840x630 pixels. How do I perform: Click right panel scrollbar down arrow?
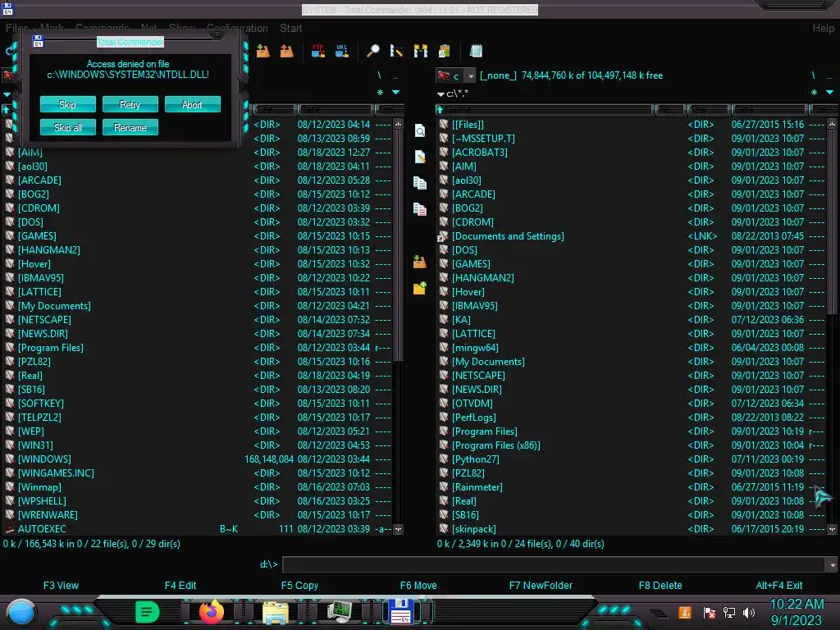point(832,529)
